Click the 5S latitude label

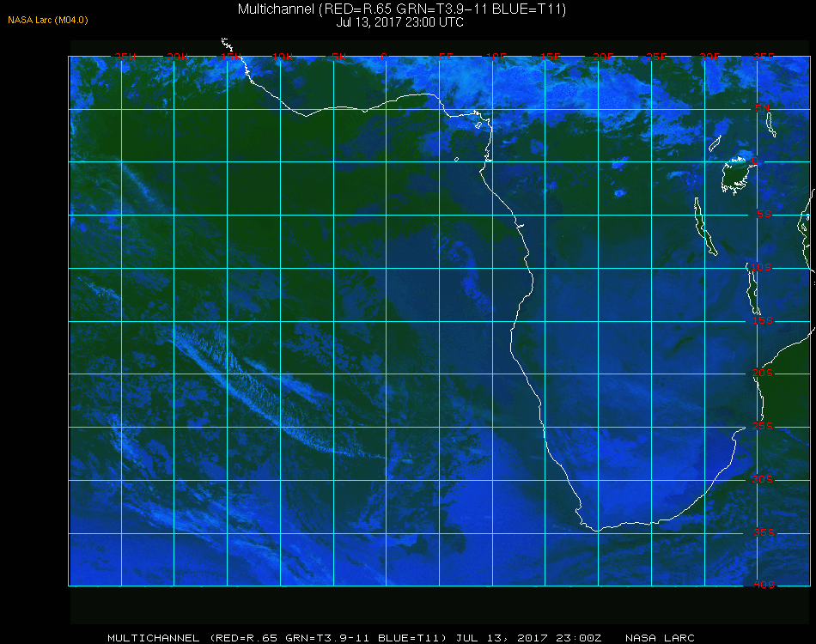[764, 214]
